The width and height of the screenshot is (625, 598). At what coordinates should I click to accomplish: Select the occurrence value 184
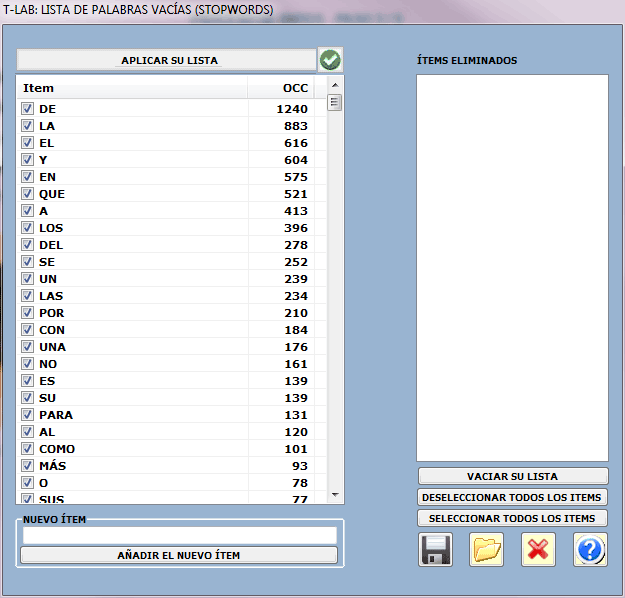pyautogui.click(x=296, y=330)
